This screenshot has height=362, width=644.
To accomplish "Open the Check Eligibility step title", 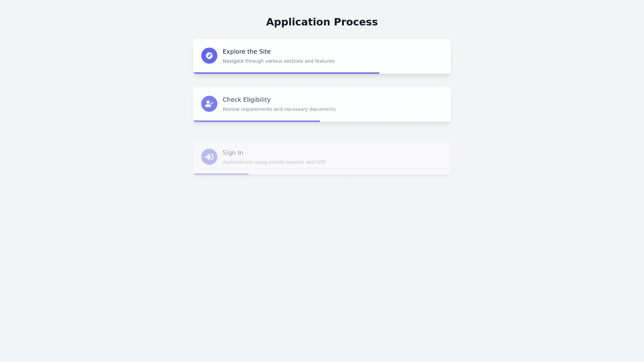I will (247, 100).
